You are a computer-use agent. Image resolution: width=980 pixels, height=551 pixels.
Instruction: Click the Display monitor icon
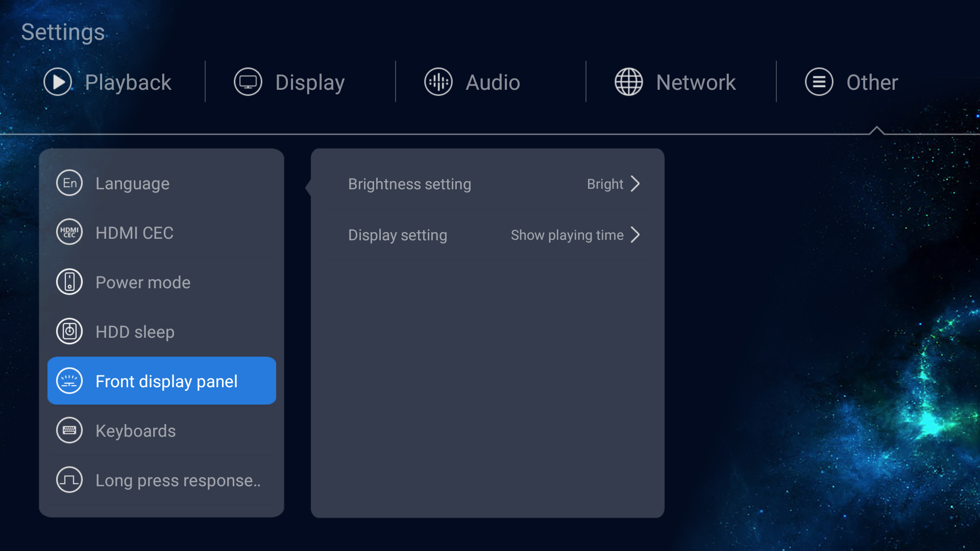(x=248, y=82)
